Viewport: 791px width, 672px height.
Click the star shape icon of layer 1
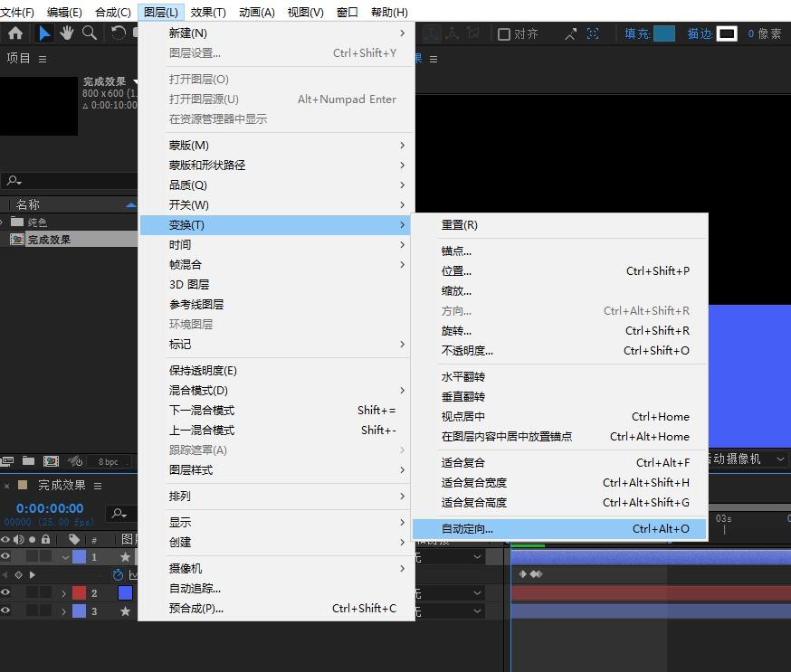click(125, 557)
